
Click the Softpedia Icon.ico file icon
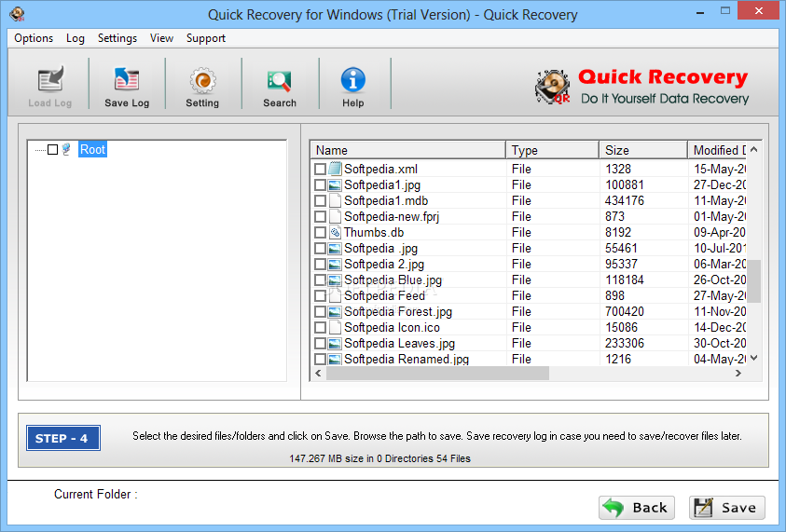335,328
